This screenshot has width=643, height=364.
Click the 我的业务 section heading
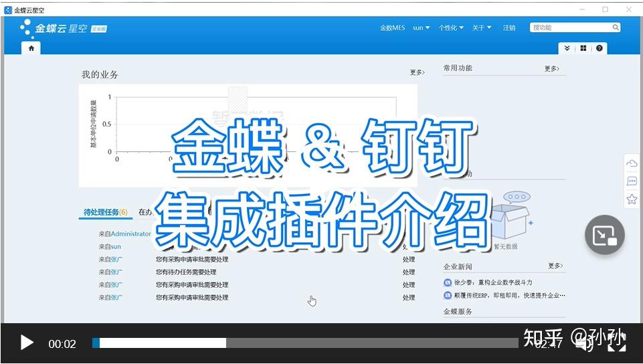(100, 74)
